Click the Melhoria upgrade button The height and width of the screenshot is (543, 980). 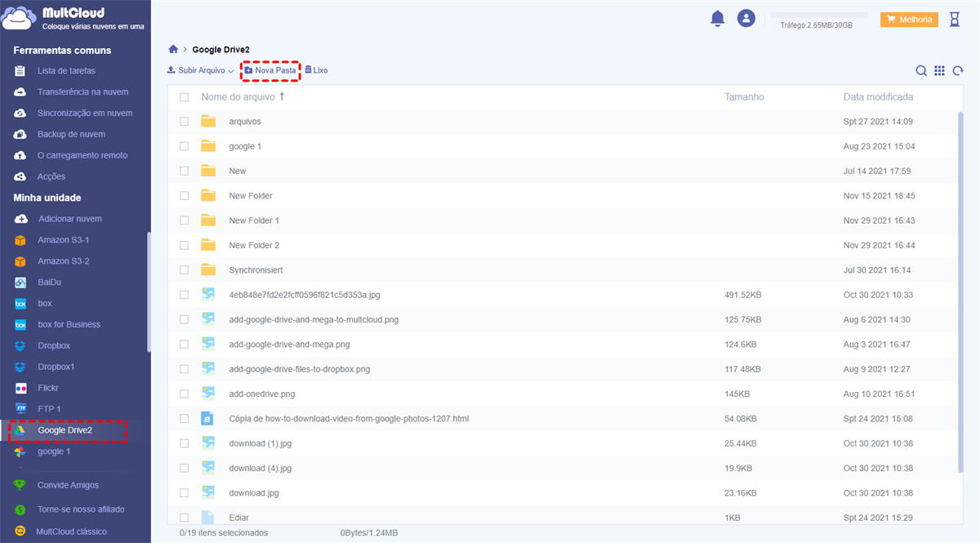click(909, 20)
